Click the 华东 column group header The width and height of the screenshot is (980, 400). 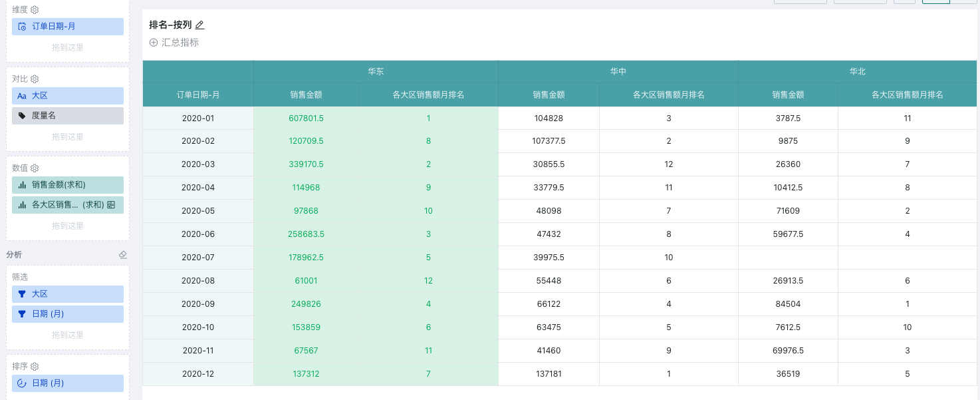[x=376, y=72]
